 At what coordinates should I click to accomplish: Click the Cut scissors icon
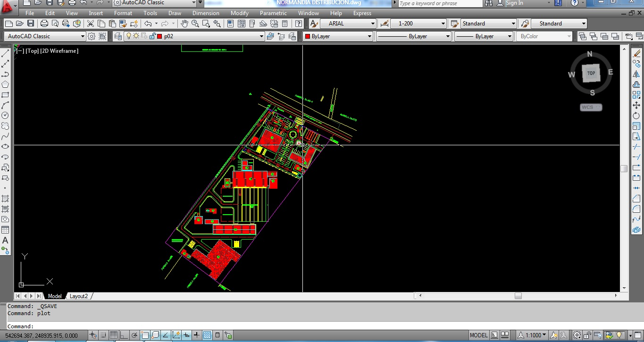coord(90,24)
